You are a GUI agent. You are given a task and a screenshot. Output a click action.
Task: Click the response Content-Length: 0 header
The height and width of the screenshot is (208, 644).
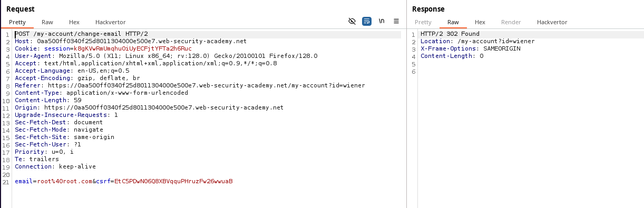point(452,56)
